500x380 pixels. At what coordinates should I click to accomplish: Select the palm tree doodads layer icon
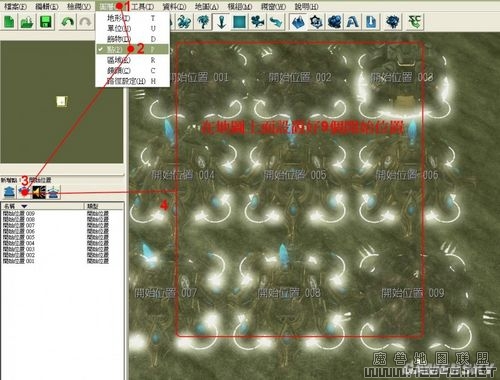[203, 22]
